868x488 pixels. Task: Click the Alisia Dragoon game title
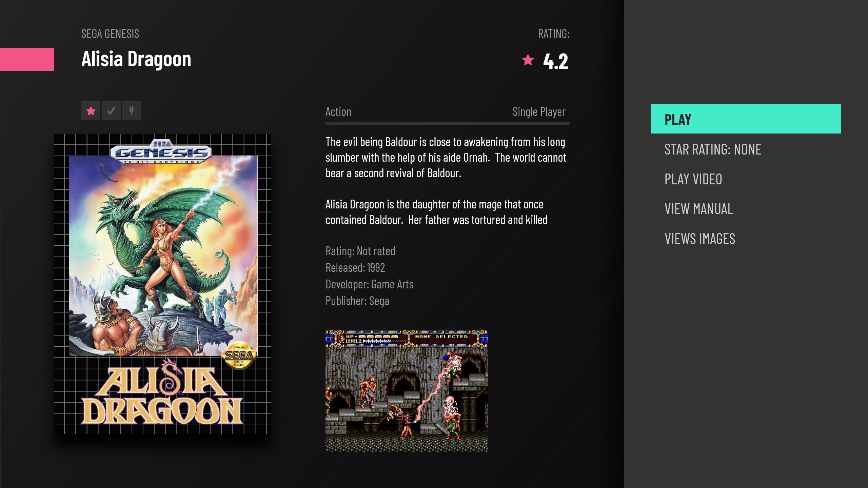136,59
